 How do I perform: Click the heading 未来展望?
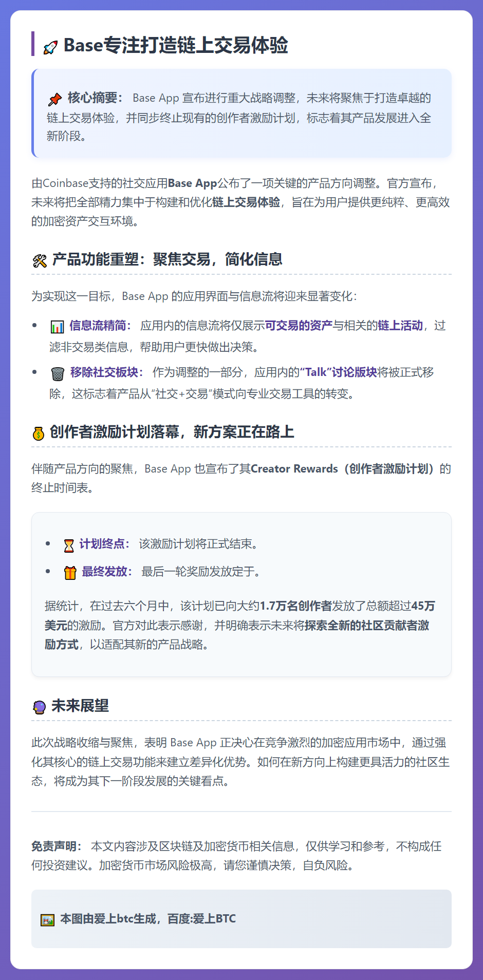point(80,706)
